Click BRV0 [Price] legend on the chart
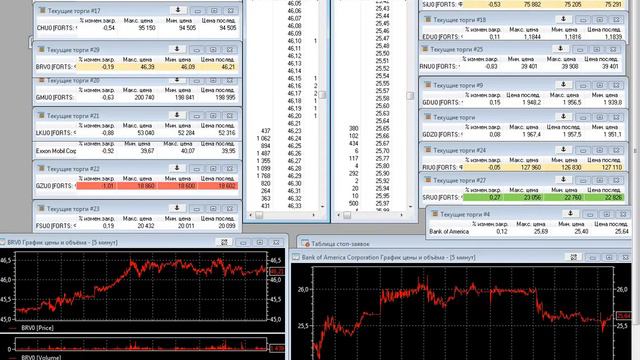 pyautogui.click(x=37, y=328)
